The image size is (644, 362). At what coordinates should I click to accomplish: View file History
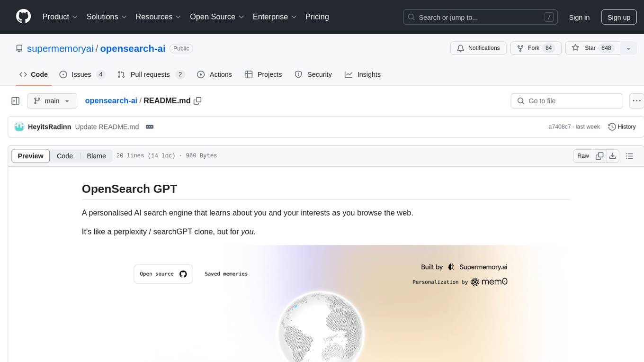coord(622,127)
